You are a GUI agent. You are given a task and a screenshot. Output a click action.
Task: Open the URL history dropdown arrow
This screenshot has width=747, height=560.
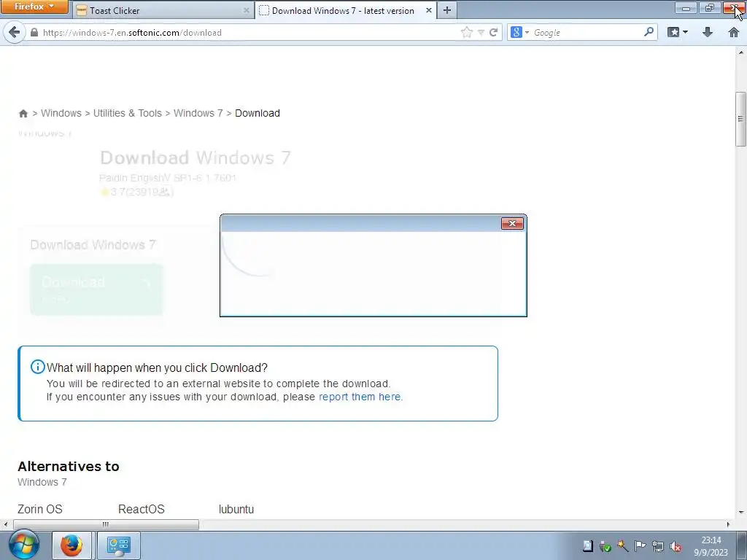click(481, 32)
